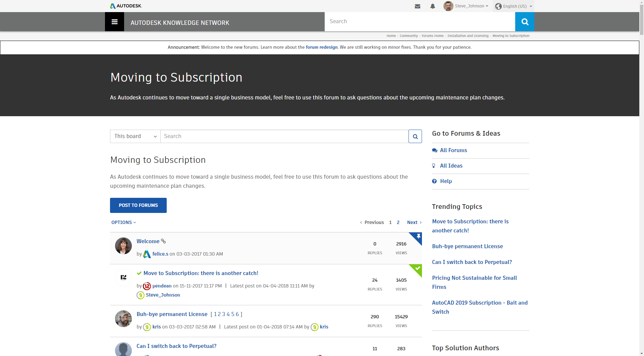The height and width of the screenshot is (356, 644).
Task: Expand the OPTIONS menu
Action: click(x=124, y=222)
